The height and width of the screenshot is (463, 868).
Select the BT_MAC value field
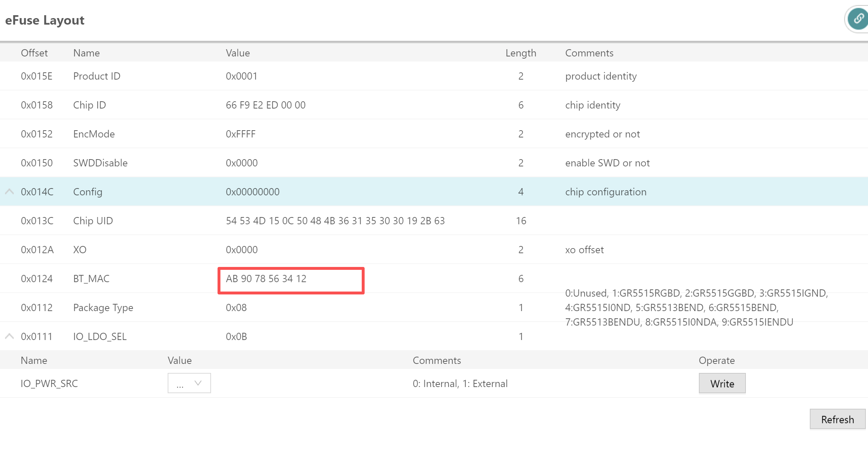pyautogui.click(x=291, y=280)
